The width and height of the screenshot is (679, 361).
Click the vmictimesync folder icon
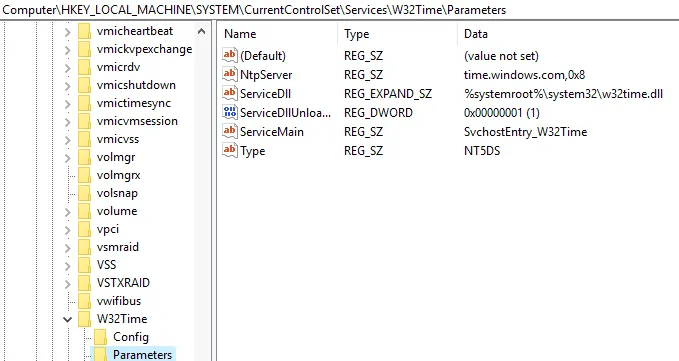pos(84,103)
